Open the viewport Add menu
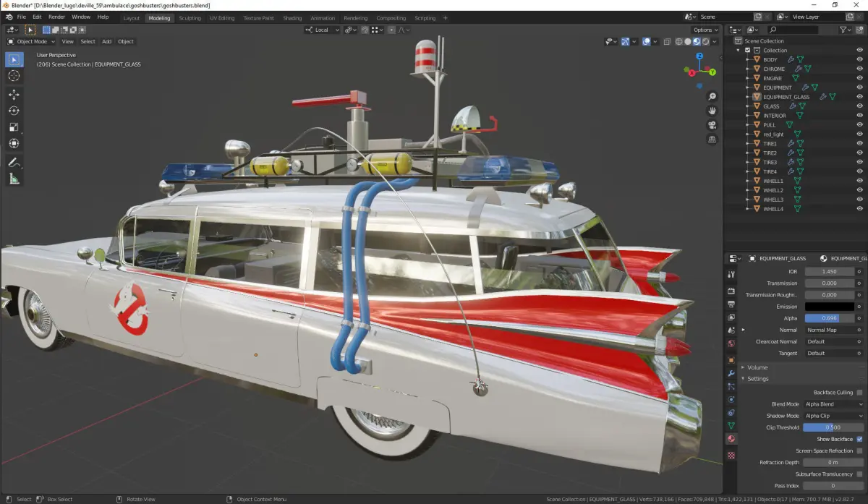 click(106, 41)
